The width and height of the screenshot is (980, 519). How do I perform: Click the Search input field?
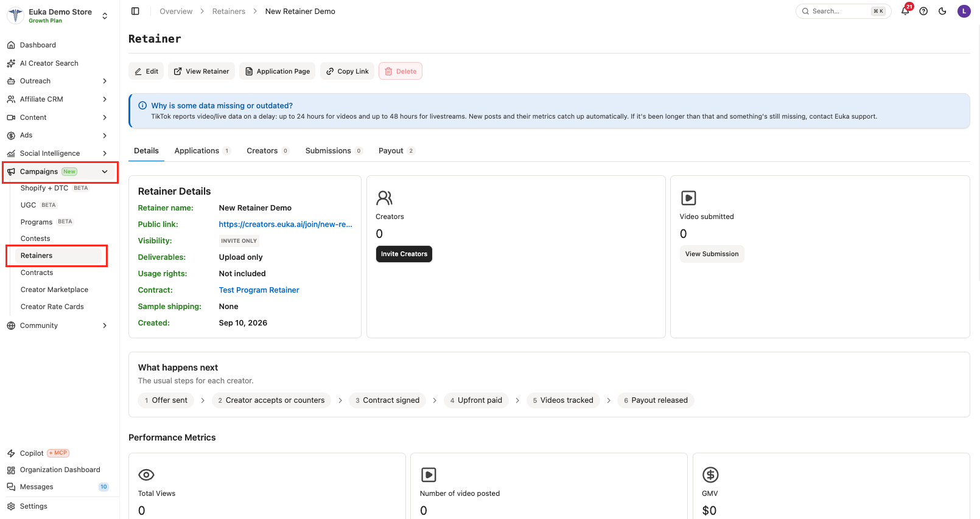point(843,11)
